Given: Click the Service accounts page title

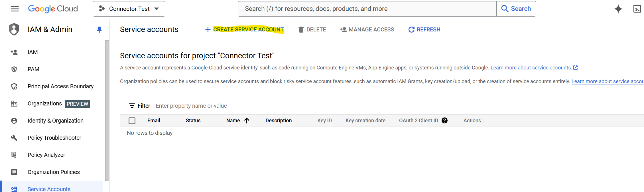Looking at the screenshot, I should pyautogui.click(x=149, y=29).
